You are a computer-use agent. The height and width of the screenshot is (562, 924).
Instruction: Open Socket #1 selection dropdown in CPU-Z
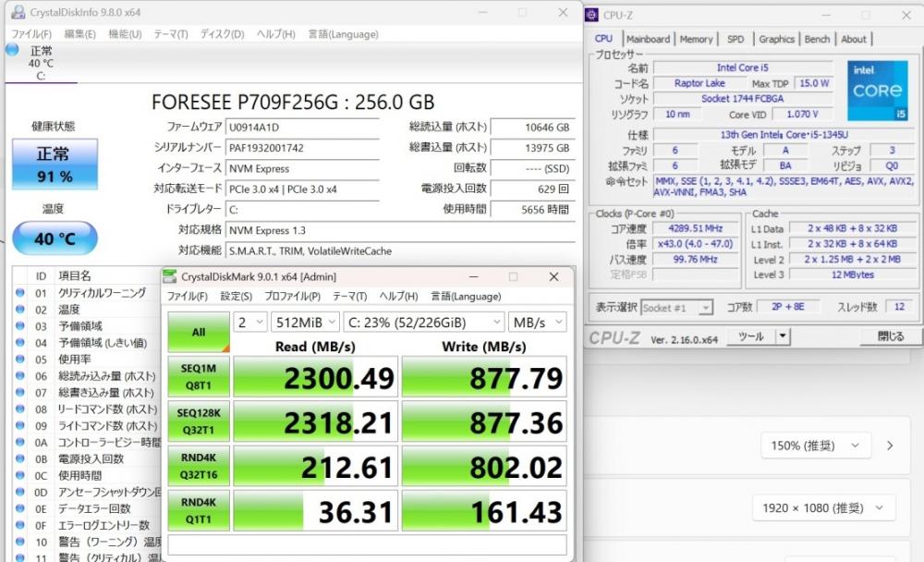676,307
